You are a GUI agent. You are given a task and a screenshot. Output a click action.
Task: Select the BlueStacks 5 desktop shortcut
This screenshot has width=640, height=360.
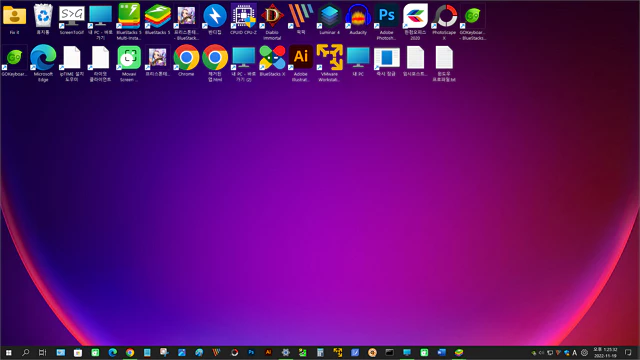pyautogui.click(x=158, y=19)
